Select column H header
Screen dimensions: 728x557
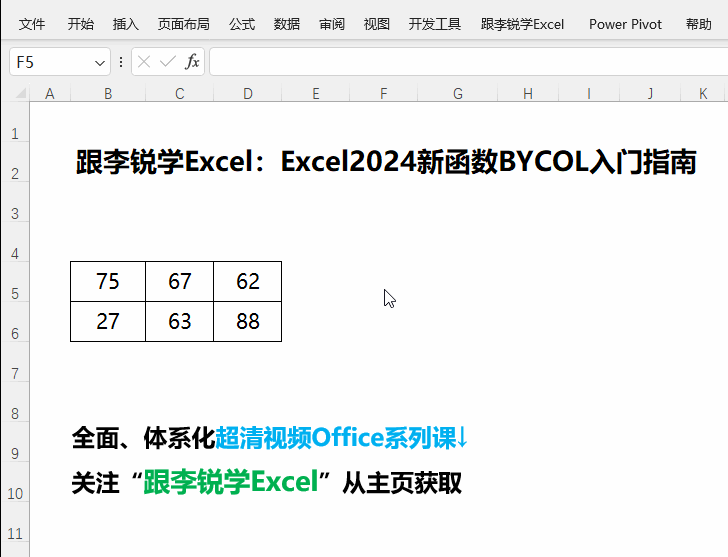coord(528,93)
